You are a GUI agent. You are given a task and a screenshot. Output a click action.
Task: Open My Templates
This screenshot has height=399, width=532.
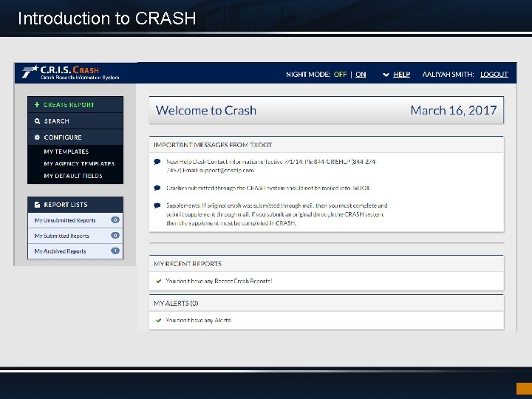pos(66,151)
